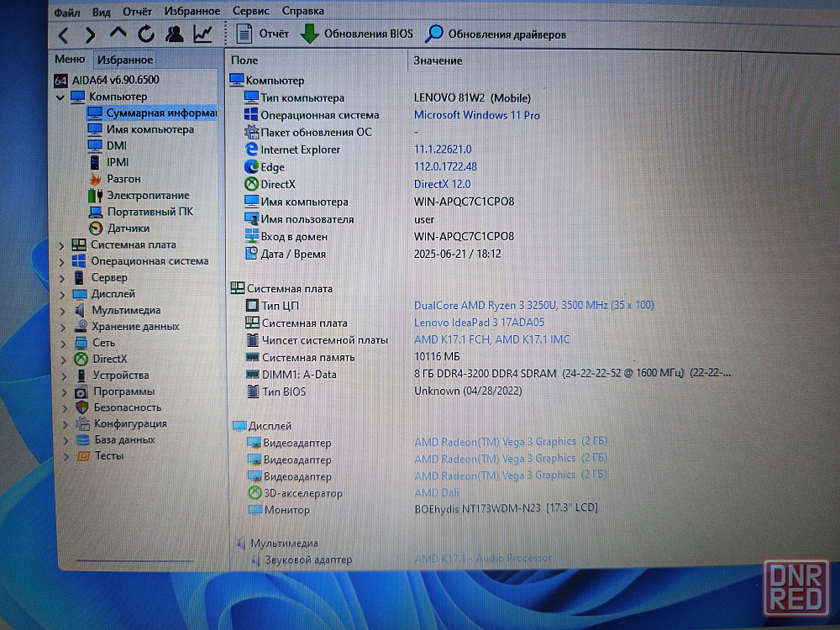Click the Системная память RAM icon
The image size is (840, 630).
(252, 357)
